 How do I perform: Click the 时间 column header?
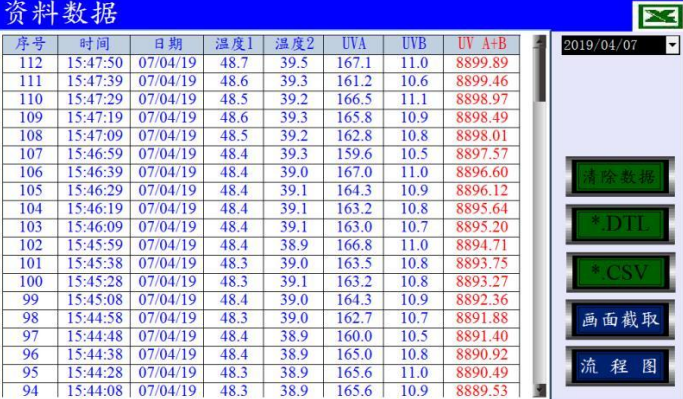[x=94, y=44]
